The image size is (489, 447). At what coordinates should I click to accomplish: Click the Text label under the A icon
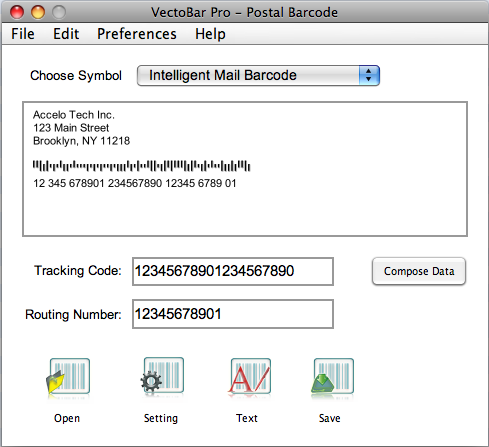[x=247, y=418]
